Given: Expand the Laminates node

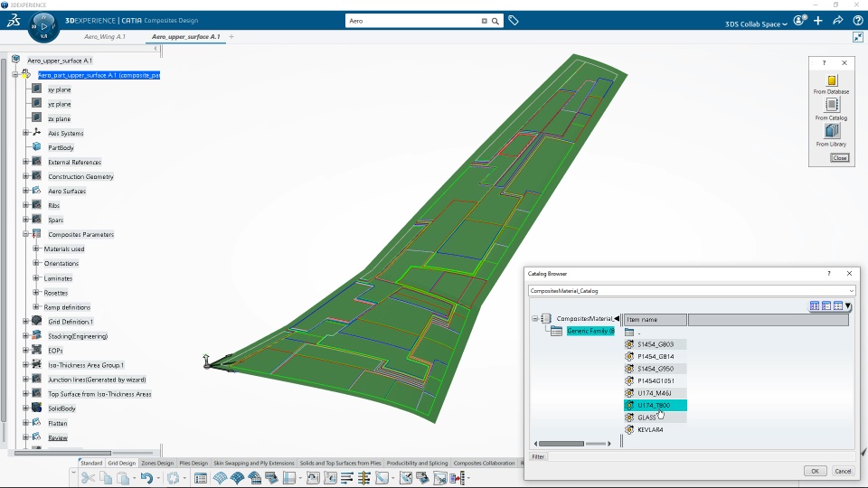Looking at the screenshot, I should pyautogui.click(x=36, y=277).
